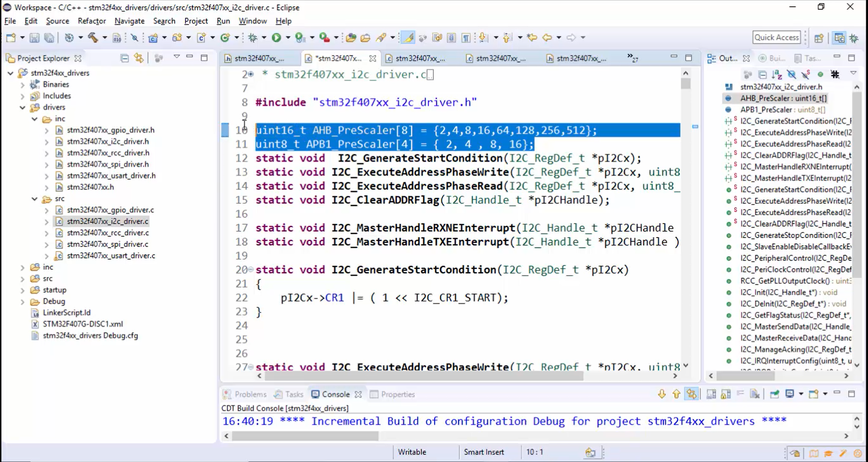
Task: Toggle Outline Hide Static Members filter
Action: coord(806,74)
